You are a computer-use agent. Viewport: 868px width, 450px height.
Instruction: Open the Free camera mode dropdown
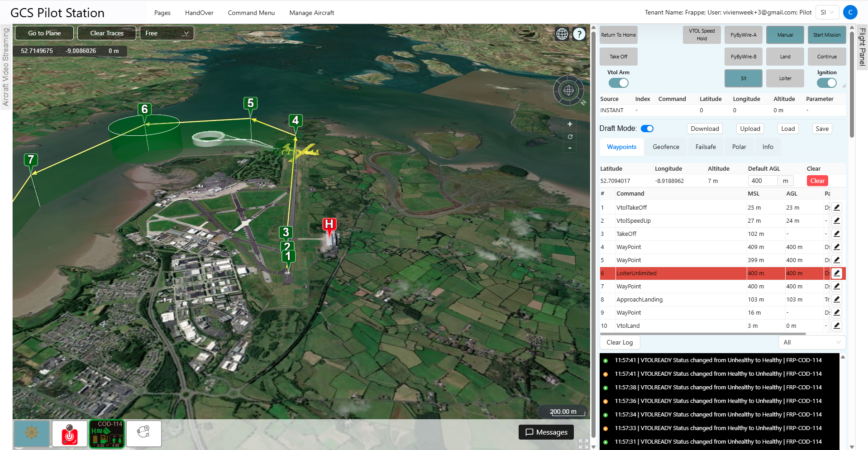(x=167, y=33)
